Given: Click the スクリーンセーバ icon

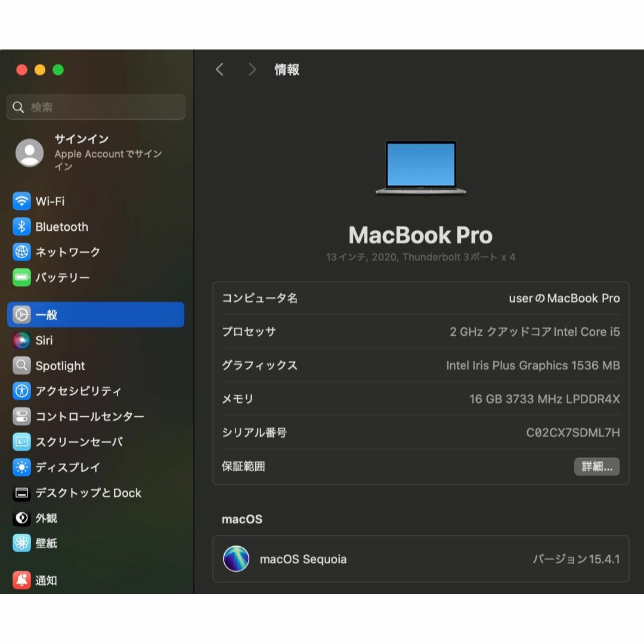Looking at the screenshot, I should tap(21, 442).
